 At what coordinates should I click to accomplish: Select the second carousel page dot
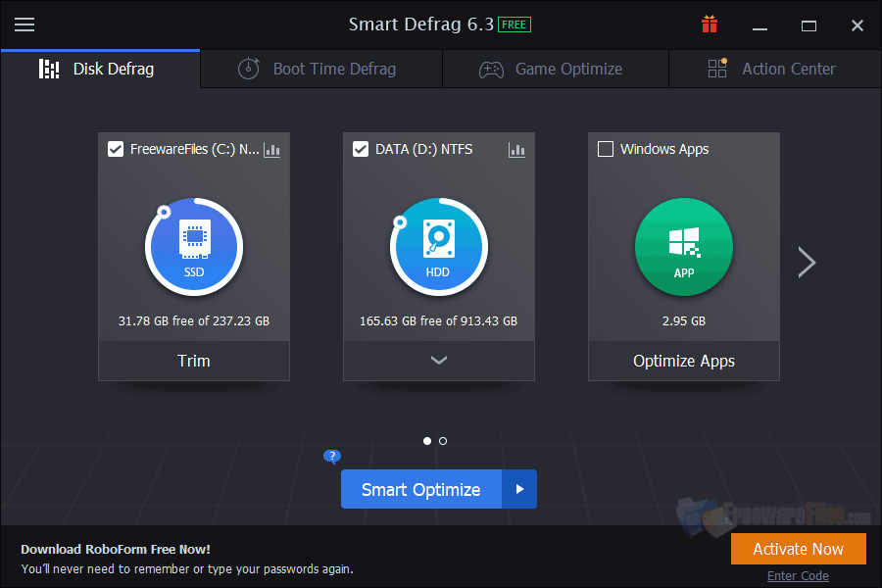[442, 441]
